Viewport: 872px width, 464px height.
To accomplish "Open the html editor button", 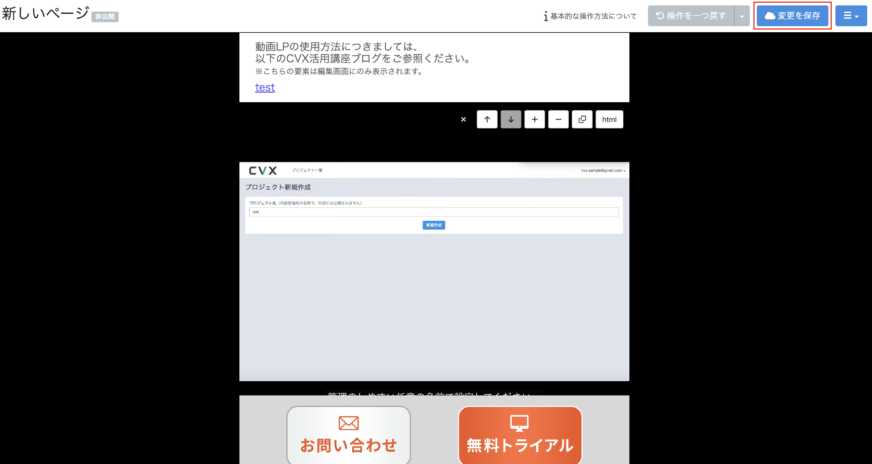I will [x=610, y=120].
